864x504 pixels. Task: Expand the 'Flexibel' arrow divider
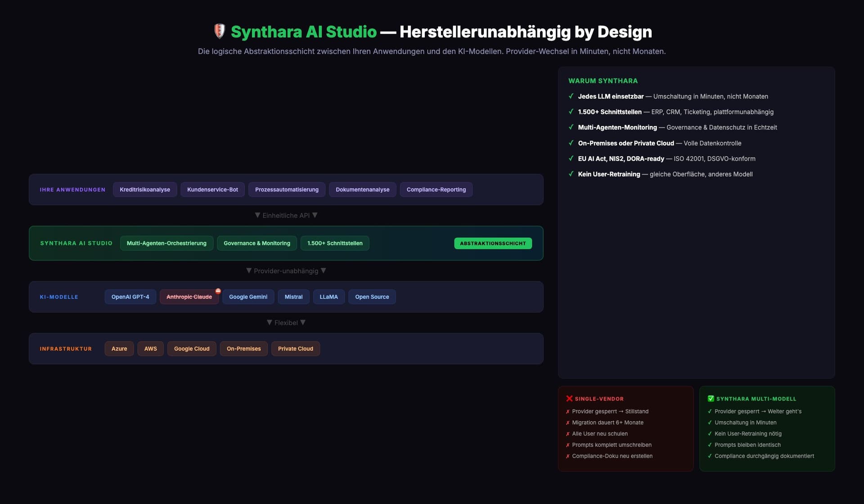tap(286, 322)
